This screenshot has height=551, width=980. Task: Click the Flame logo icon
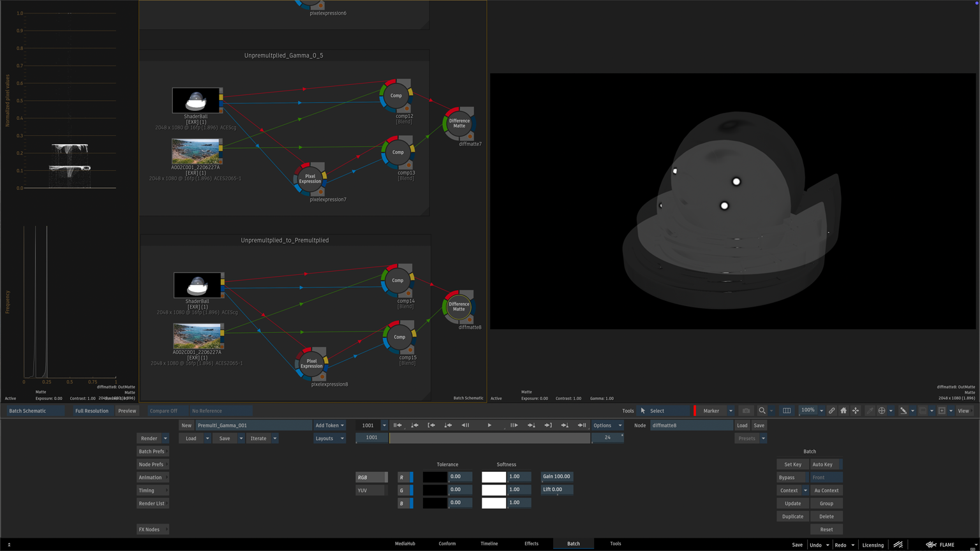(932, 545)
